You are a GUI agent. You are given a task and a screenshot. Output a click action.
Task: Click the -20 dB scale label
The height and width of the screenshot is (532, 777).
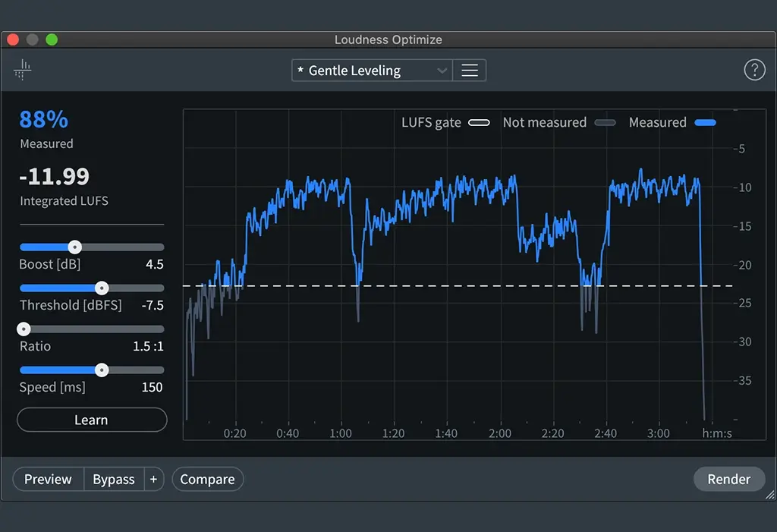click(x=742, y=265)
